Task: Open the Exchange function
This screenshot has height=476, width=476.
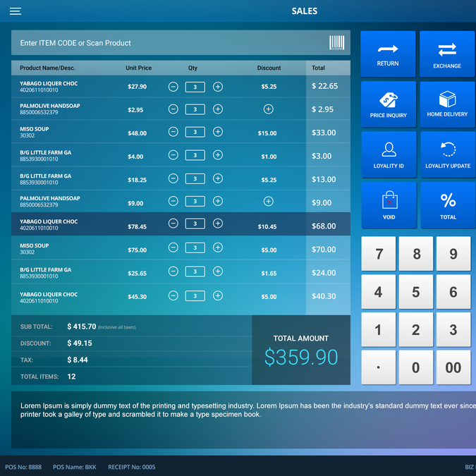Action: click(447, 54)
